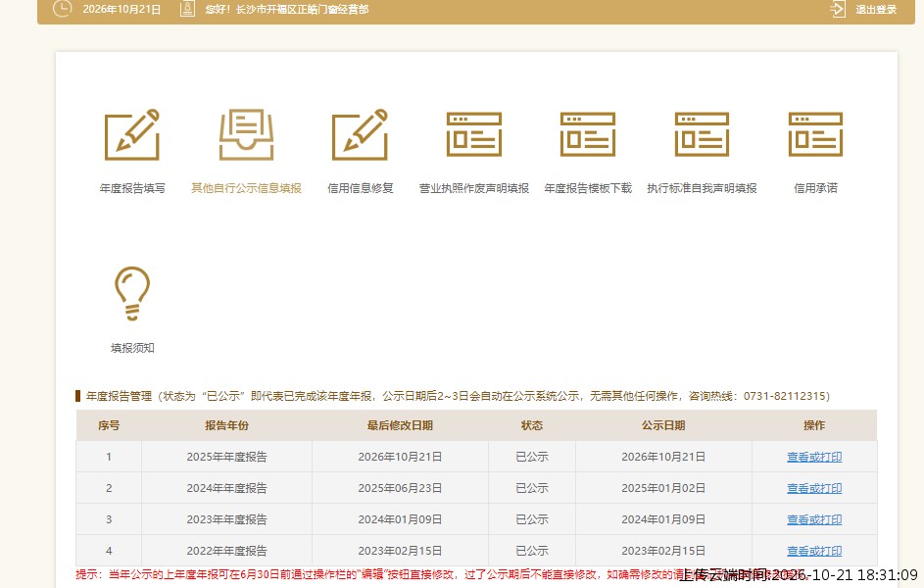The height and width of the screenshot is (588, 924).
Task: Click the 序号 column header
Action: [109, 425]
